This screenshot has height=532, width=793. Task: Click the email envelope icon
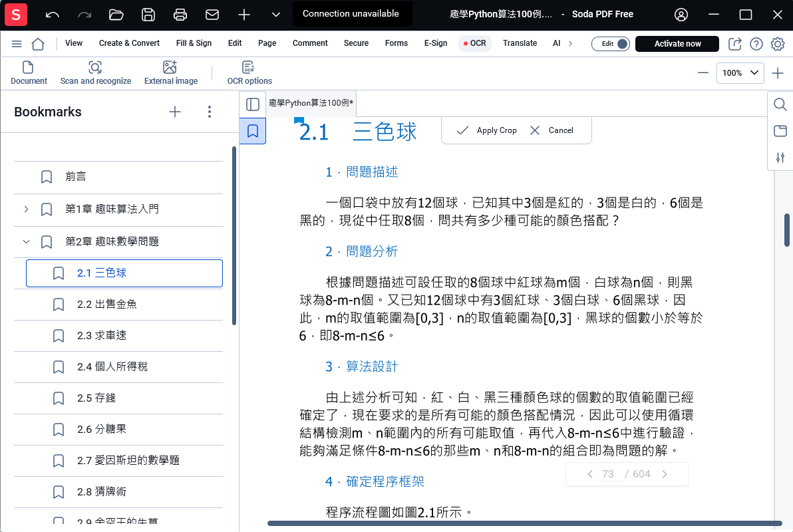point(212,15)
